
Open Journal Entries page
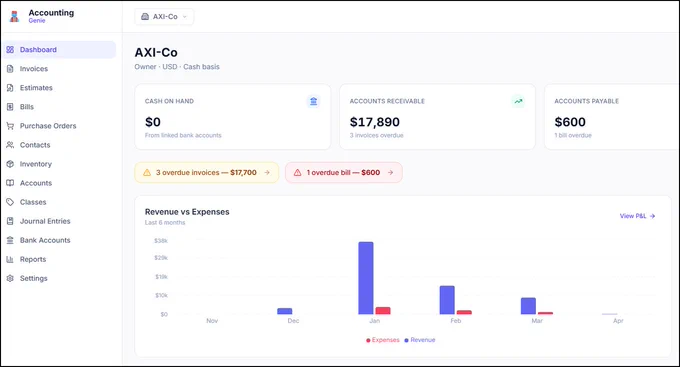[x=59, y=221]
